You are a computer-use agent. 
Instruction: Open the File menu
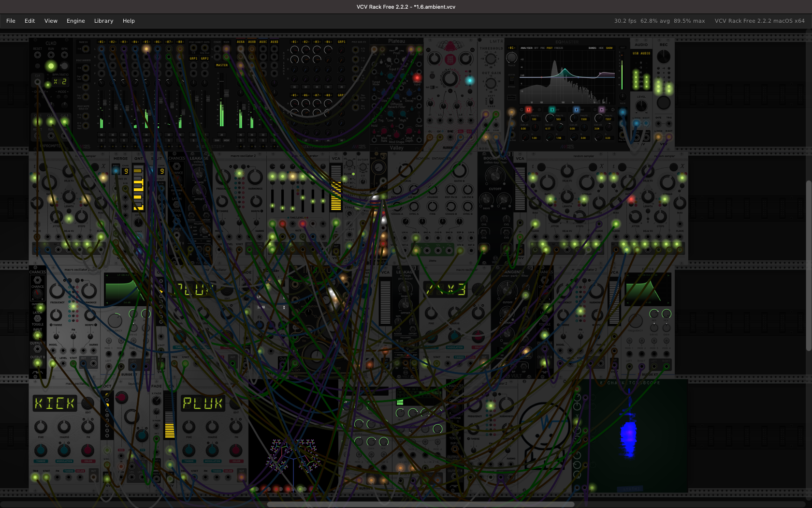[11, 21]
